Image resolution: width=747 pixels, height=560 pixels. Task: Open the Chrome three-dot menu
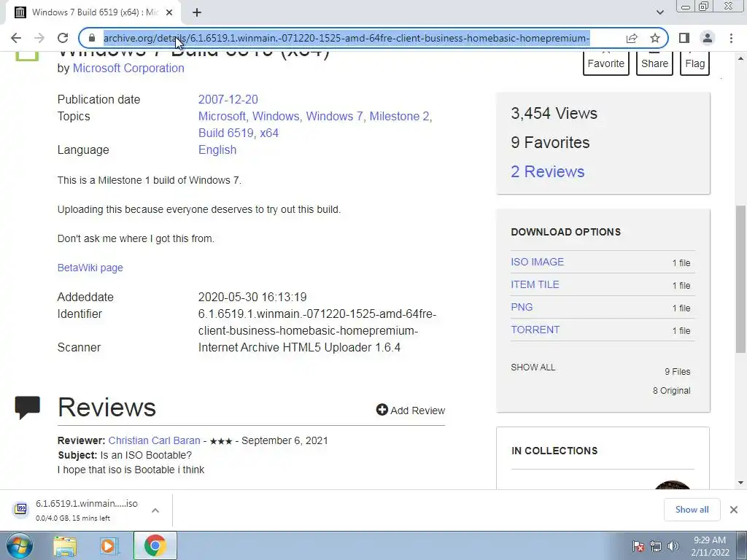pyautogui.click(x=731, y=38)
